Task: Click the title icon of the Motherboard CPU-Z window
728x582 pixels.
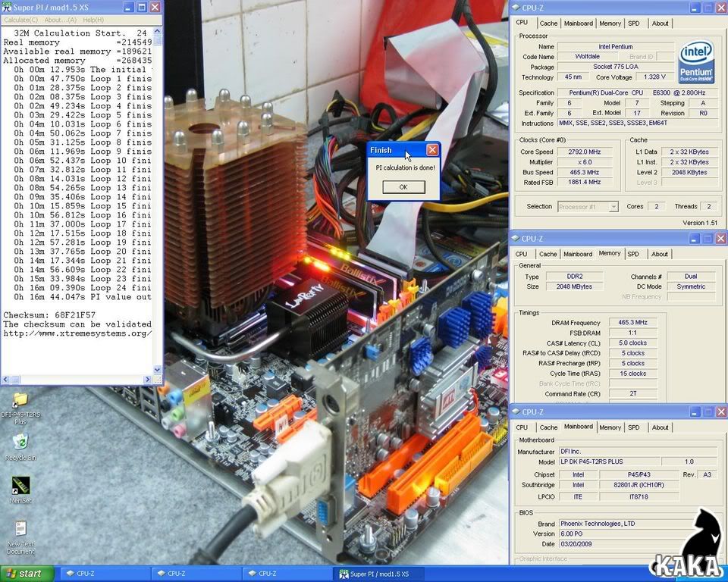Action: pos(516,411)
